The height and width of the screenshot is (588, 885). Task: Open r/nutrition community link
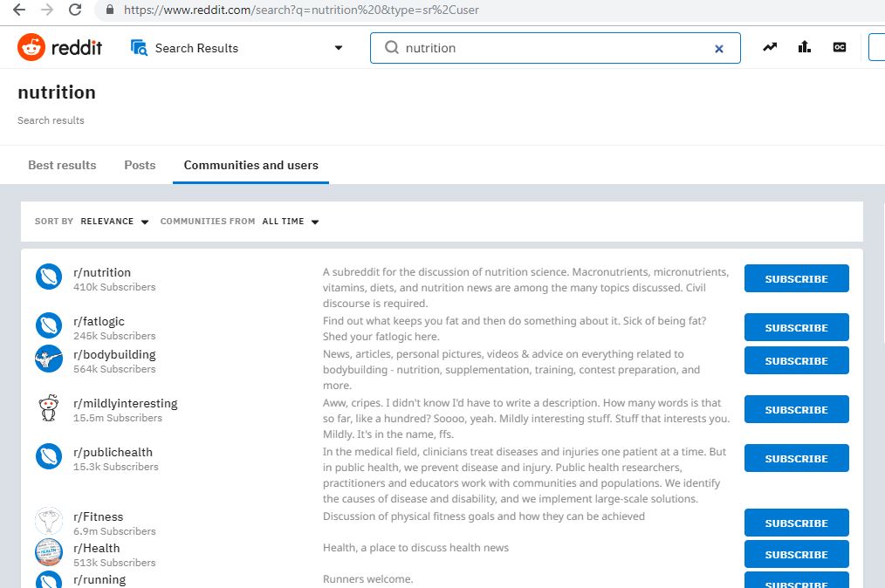point(102,272)
